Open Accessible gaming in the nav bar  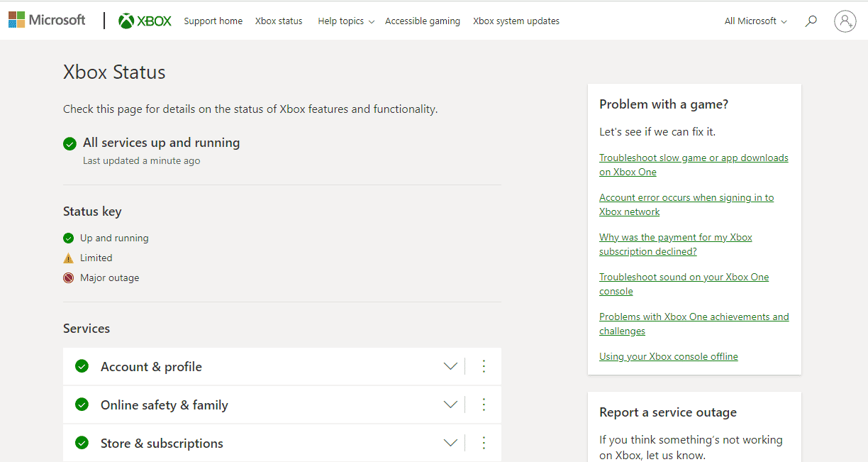coord(423,21)
